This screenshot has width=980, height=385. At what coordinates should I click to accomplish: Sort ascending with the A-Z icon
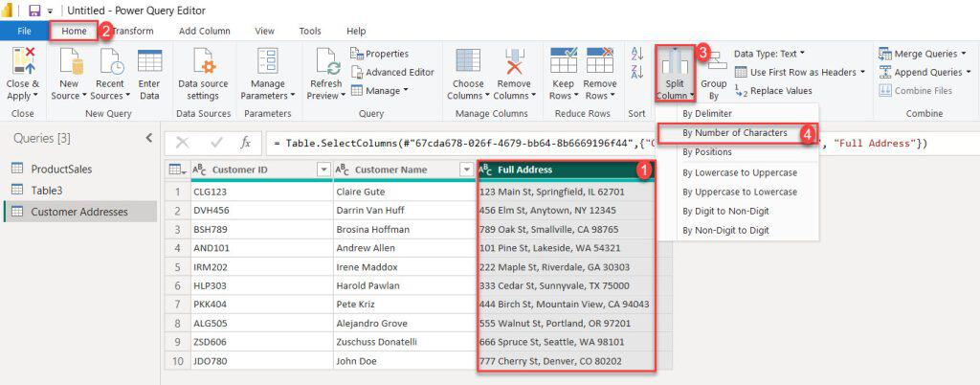click(636, 54)
